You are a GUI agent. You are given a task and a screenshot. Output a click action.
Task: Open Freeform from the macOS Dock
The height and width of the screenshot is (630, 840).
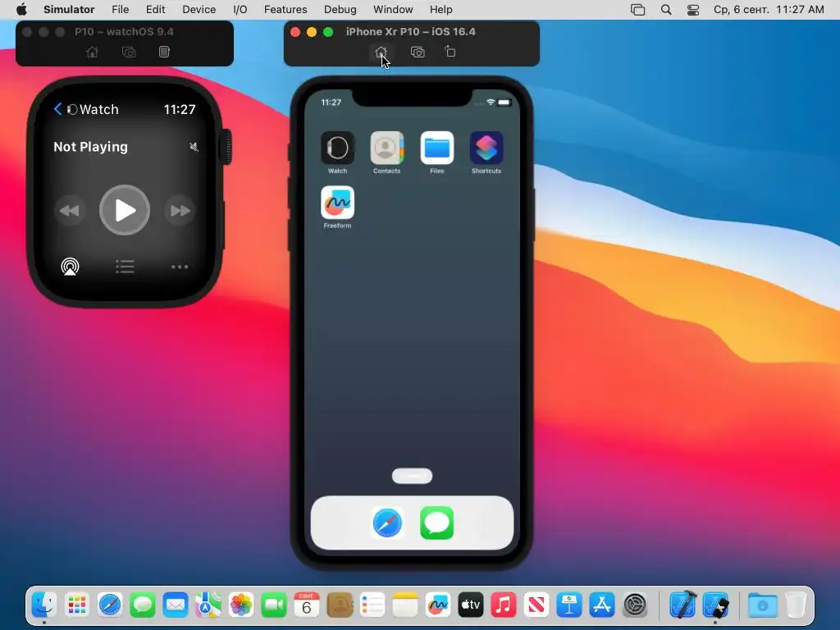pyautogui.click(x=438, y=605)
